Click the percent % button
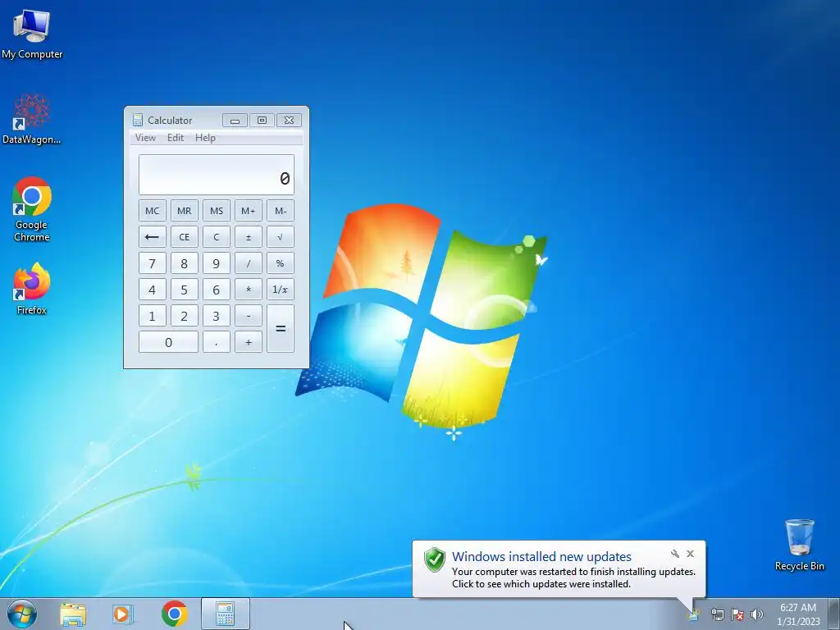This screenshot has width=840, height=630. [x=281, y=263]
